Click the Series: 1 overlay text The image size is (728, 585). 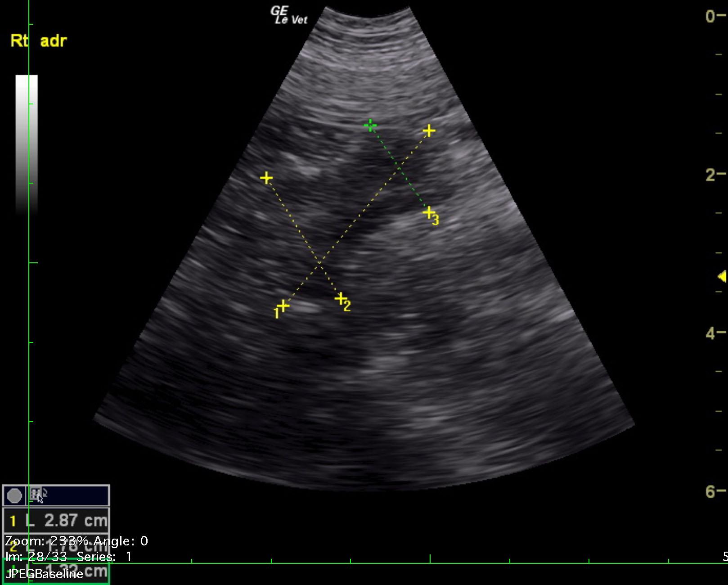[x=104, y=557]
